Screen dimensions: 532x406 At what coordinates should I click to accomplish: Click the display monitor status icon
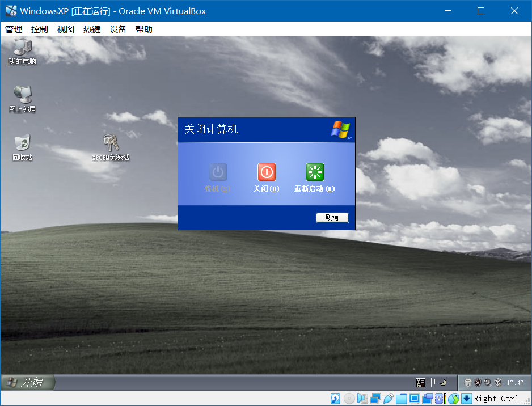coord(414,399)
